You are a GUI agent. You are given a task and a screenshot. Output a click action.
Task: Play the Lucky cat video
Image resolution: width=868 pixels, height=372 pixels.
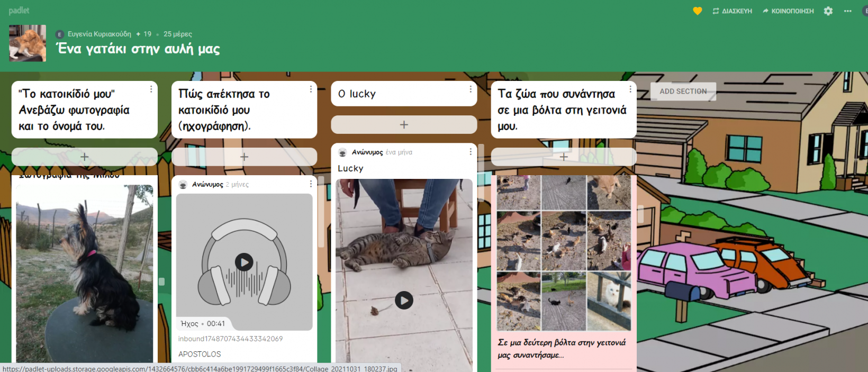tap(404, 301)
